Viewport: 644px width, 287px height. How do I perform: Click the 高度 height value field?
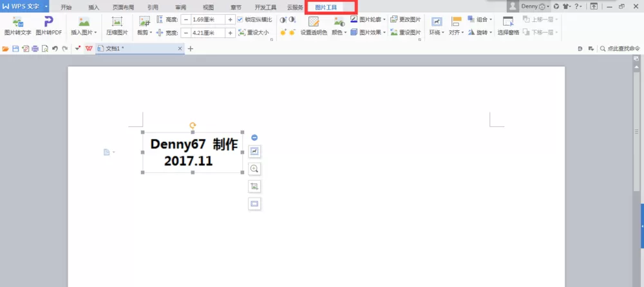[208, 19]
